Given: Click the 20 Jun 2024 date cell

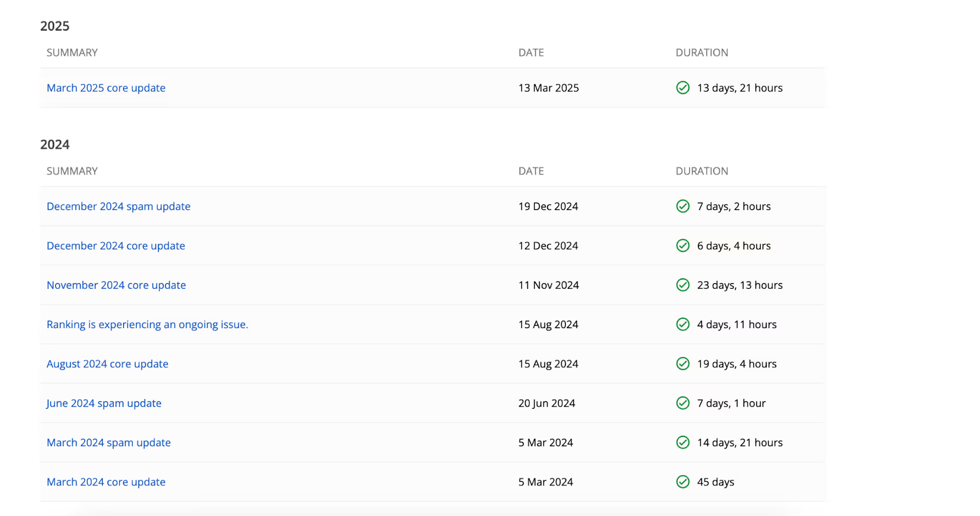Looking at the screenshot, I should pyautogui.click(x=547, y=403).
